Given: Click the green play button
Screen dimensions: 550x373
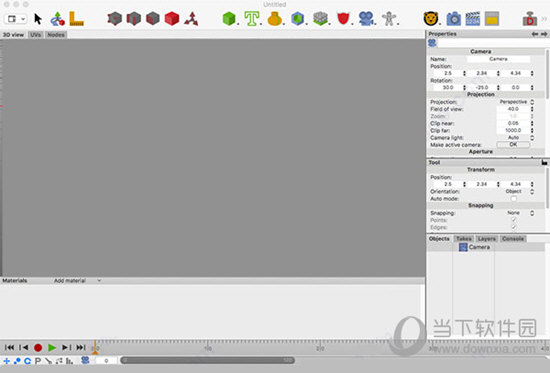Looking at the screenshot, I should pos(52,347).
